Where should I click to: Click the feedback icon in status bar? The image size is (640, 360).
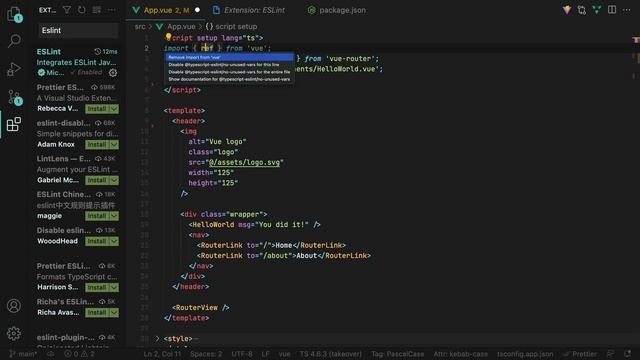610,353
